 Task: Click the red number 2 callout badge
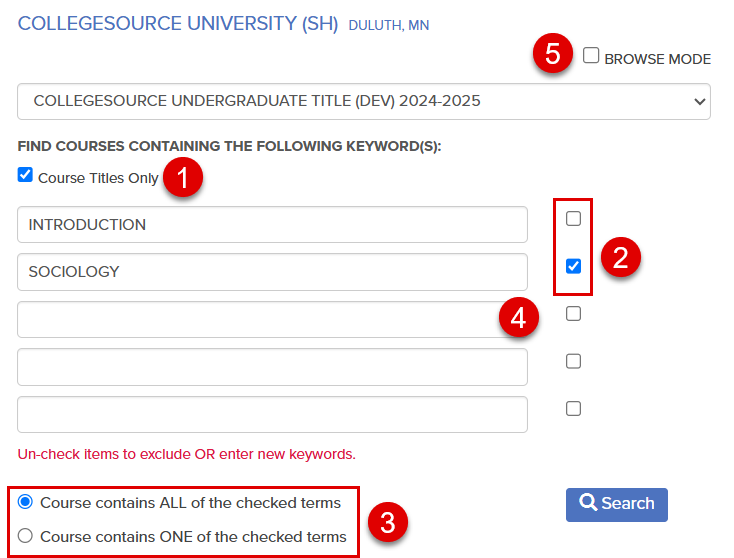[621, 257]
